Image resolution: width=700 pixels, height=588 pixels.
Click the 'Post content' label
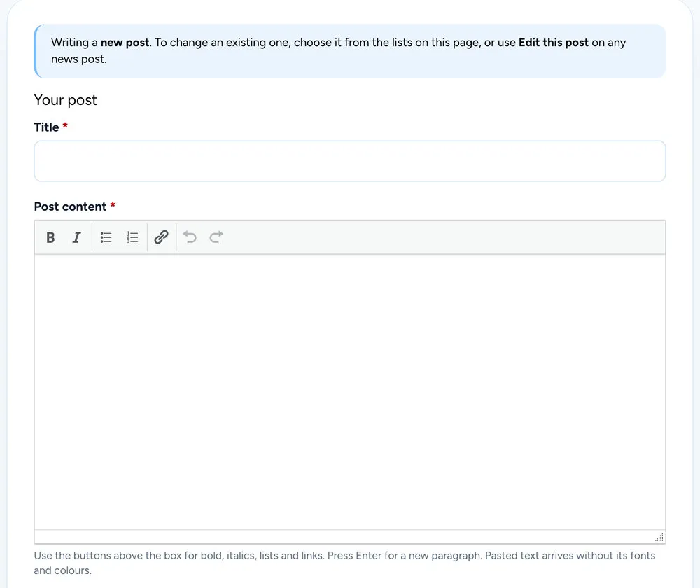click(x=71, y=206)
